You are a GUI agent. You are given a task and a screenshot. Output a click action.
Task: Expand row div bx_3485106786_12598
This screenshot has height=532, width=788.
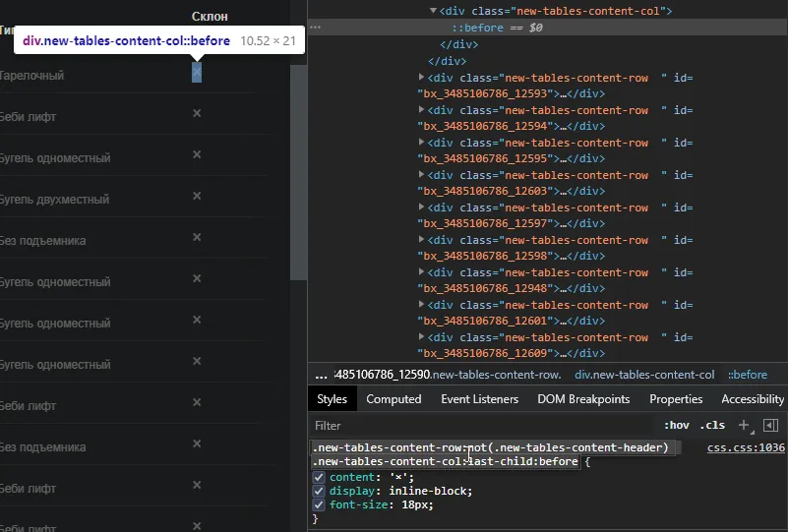coord(421,239)
